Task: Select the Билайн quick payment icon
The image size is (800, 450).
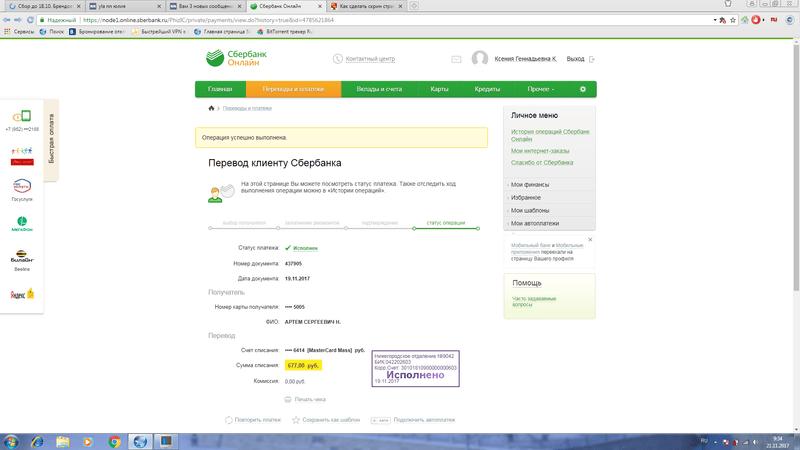Action: 22,256
